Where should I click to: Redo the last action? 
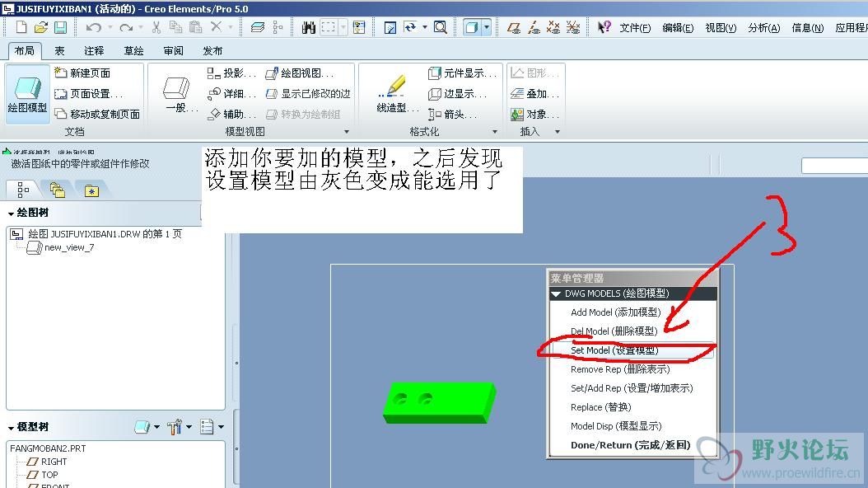point(126,26)
